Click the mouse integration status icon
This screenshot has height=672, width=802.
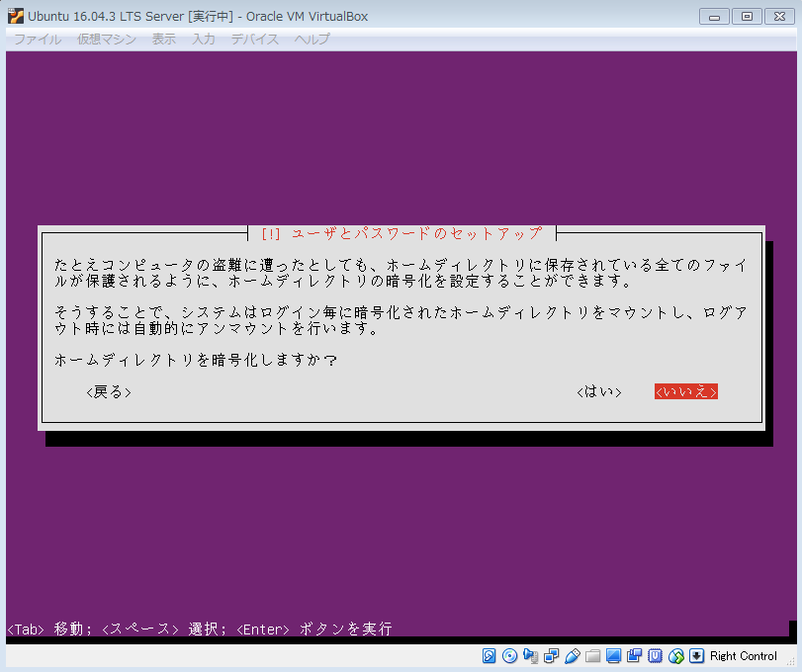pyautogui.click(x=676, y=656)
